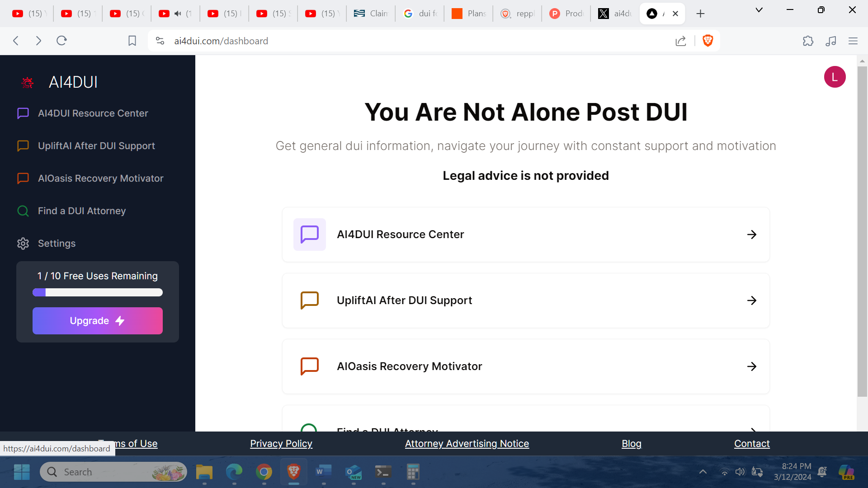Open the Privacy Policy link
Screen dimensions: 868x488
pyautogui.click(x=281, y=444)
